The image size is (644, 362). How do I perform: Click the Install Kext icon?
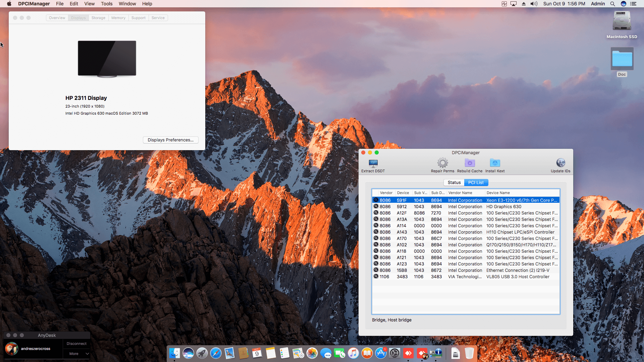click(495, 163)
